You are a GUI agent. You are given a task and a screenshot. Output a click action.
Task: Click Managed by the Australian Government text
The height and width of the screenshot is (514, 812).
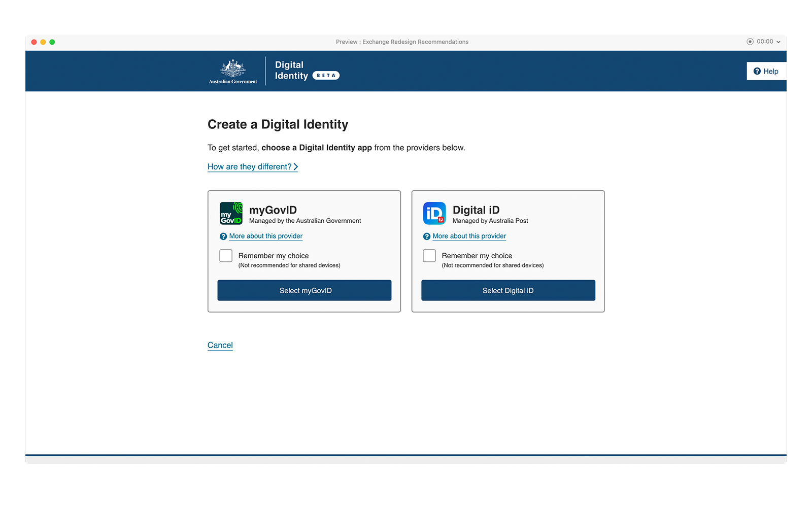pyautogui.click(x=305, y=221)
